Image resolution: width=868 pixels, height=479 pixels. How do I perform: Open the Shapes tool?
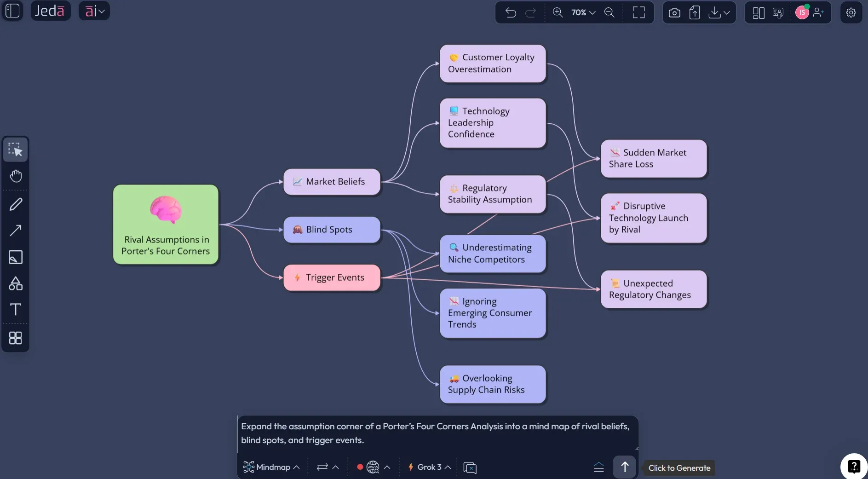click(x=16, y=283)
